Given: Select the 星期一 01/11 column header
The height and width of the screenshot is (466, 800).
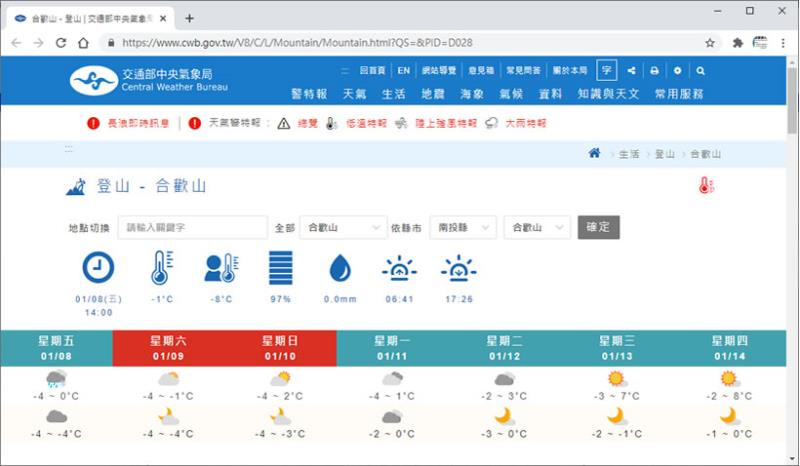Looking at the screenshot, I should point(392,348).
